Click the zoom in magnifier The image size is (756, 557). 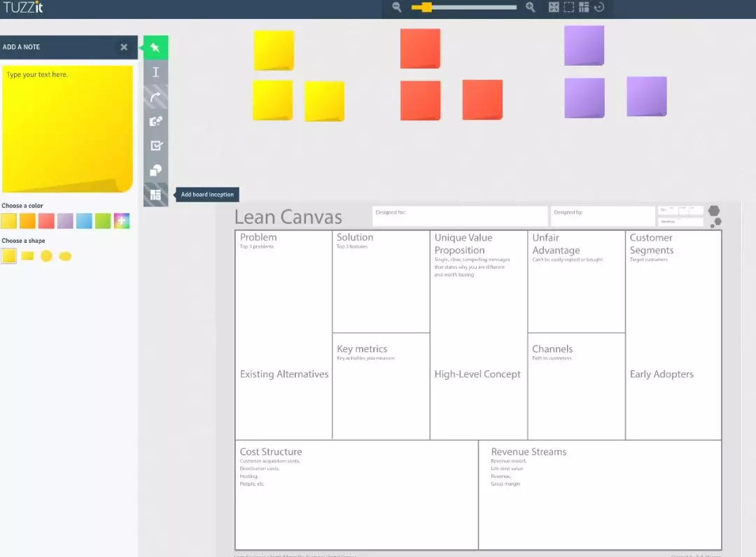pos(531,7)
